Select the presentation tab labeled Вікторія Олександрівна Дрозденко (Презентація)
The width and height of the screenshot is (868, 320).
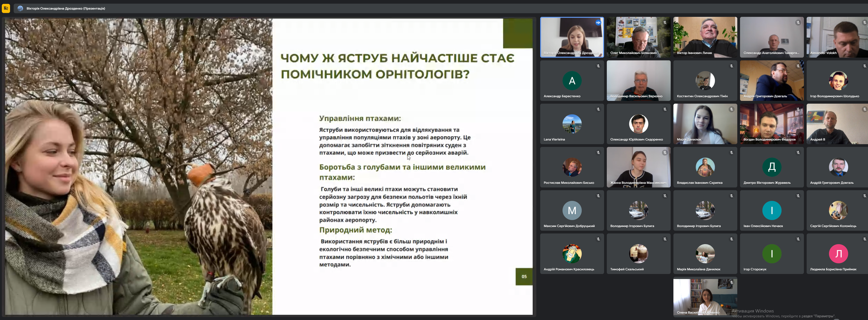(66, 8)
